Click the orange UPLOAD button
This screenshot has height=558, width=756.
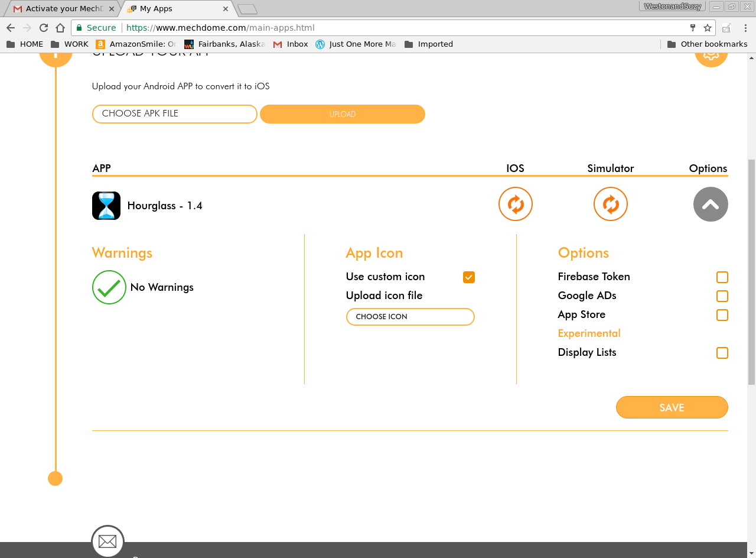(343, 114)
